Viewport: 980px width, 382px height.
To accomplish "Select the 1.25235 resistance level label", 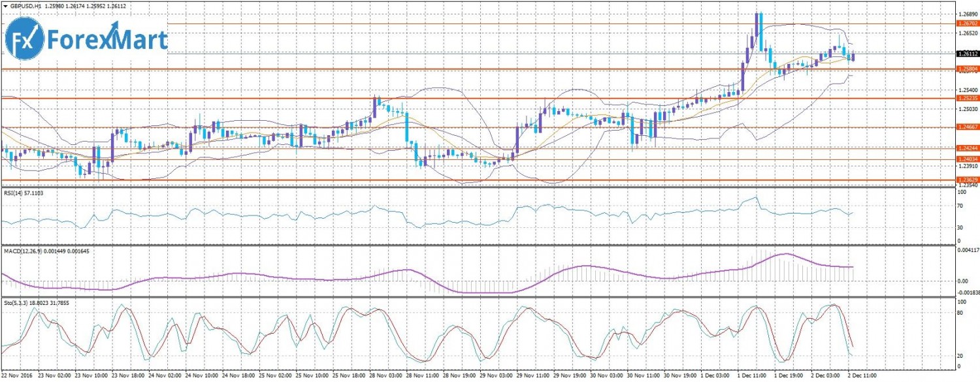I will (x=966, y=98).
